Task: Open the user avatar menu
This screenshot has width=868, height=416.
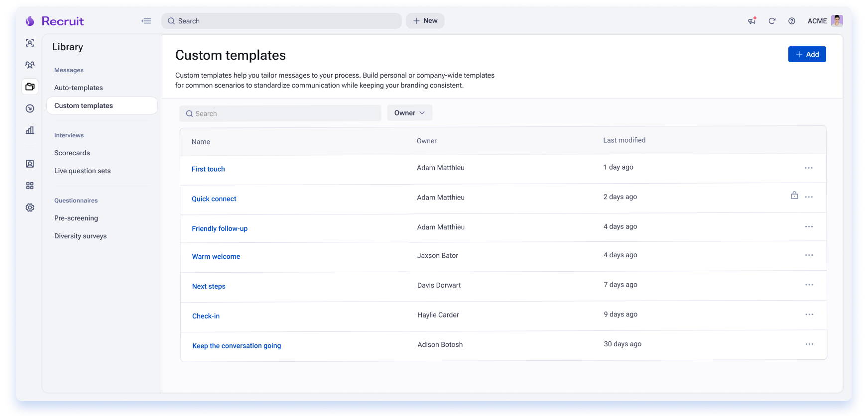Action: click(837, 20)
